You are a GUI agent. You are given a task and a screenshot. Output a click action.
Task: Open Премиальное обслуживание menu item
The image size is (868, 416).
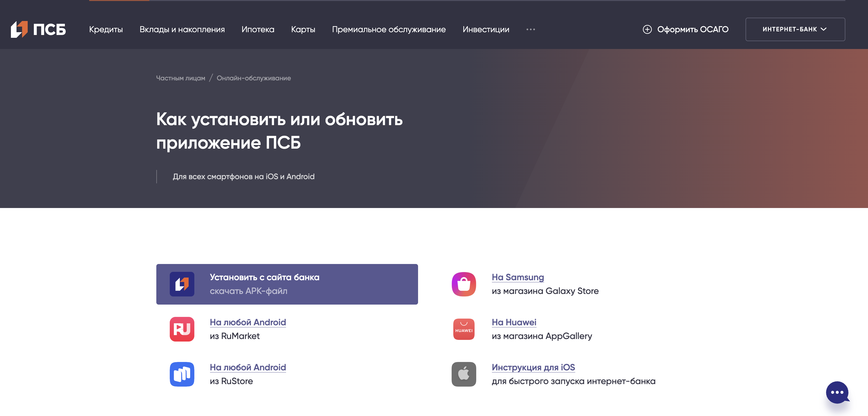point(389,29)
